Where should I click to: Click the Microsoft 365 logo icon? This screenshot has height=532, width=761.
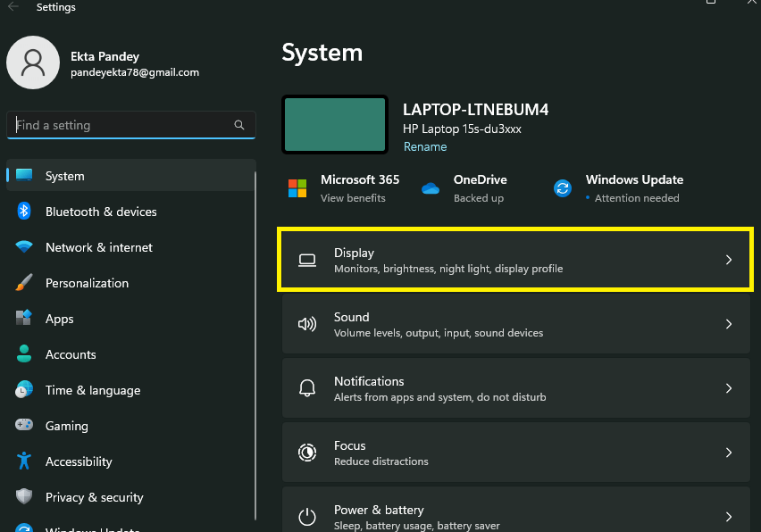pyautogui.click(x=297, y=188)
